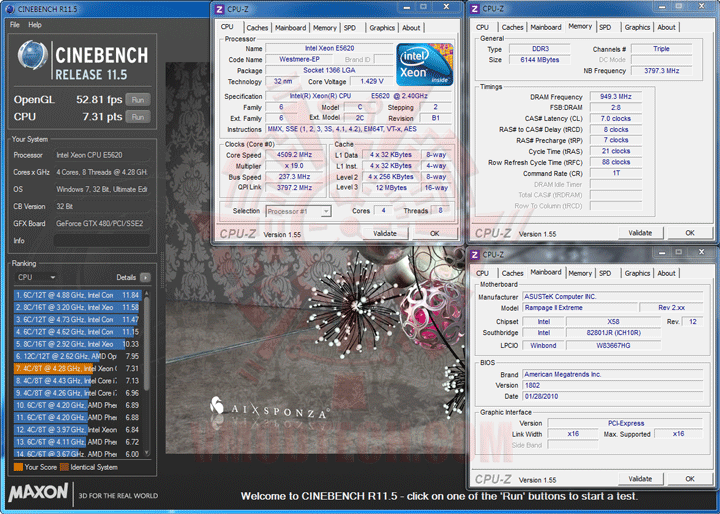Select ranking row 9 with score 6.96
The image size is (720, 514).
click(77, 393)
